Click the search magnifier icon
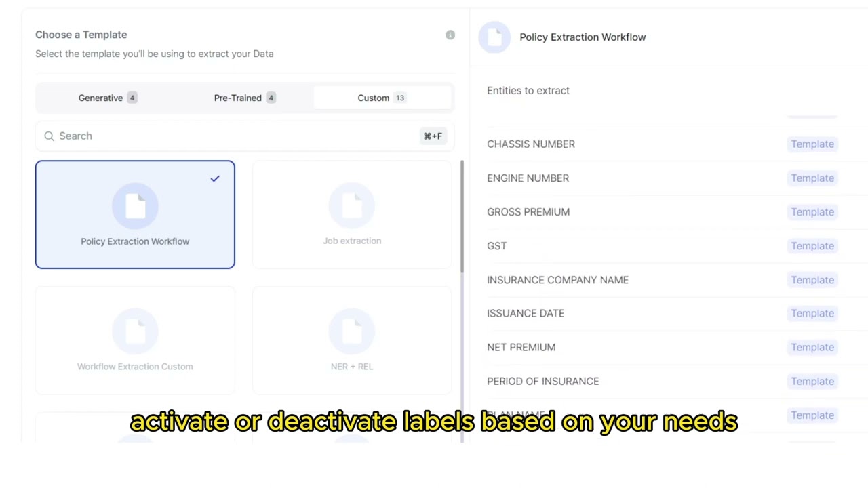Image resolution: width=868 pixels, height=488 pixels. click(50, 136)
